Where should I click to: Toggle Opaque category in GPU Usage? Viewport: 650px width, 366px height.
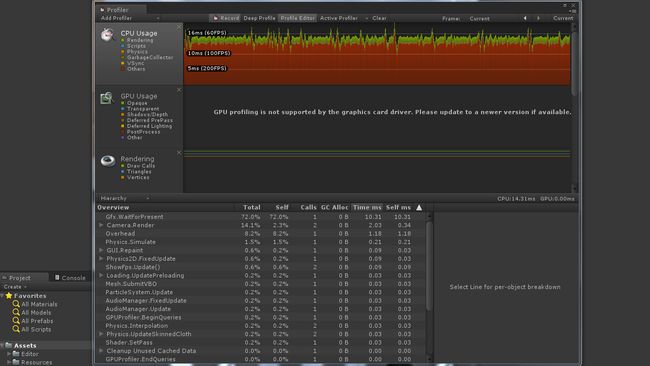click(x=122, y=103)
